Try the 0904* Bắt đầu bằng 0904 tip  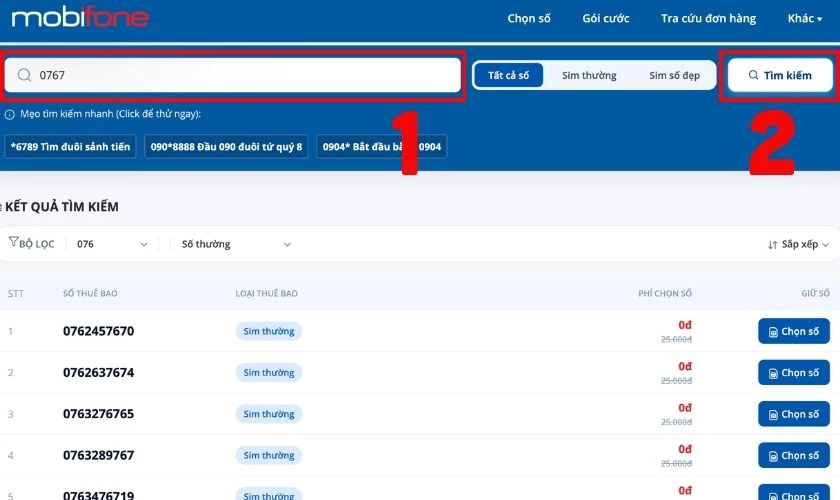pos(381,147)
